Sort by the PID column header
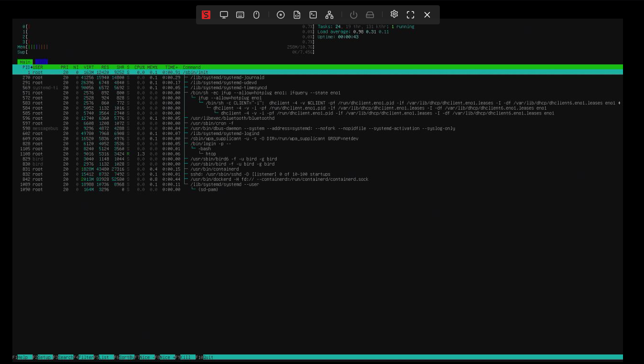Image resolution: width=644 pixels, height=364 pixels. [26, 67]
